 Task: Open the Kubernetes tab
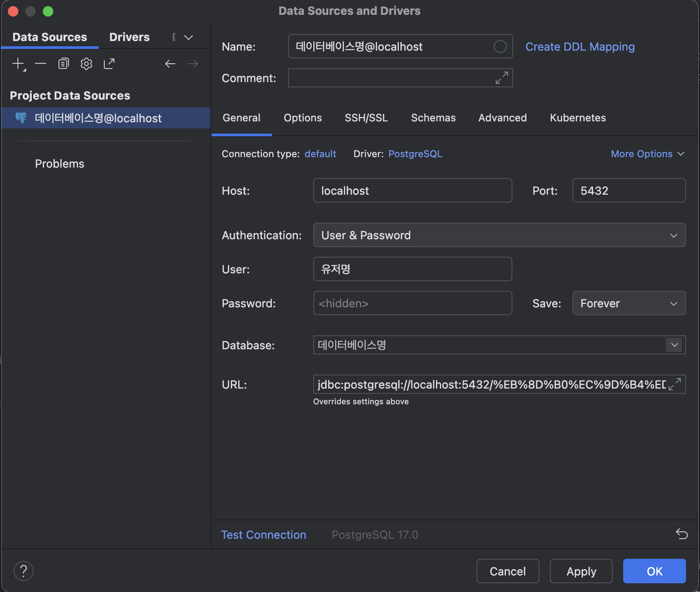tap(578, 118)
